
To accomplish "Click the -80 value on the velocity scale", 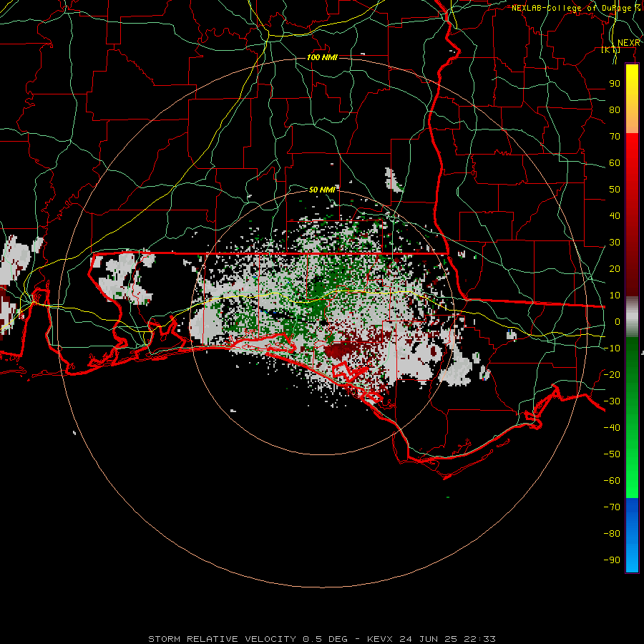I will [612, 534].
